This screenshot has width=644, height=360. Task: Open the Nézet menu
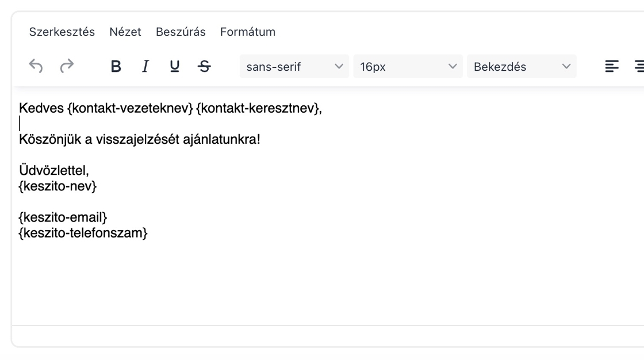point(125,32)
